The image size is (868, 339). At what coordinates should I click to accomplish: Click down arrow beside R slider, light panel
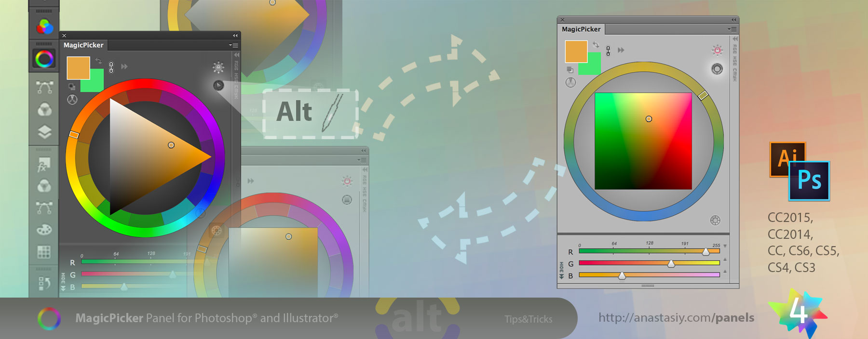point(725,246)
